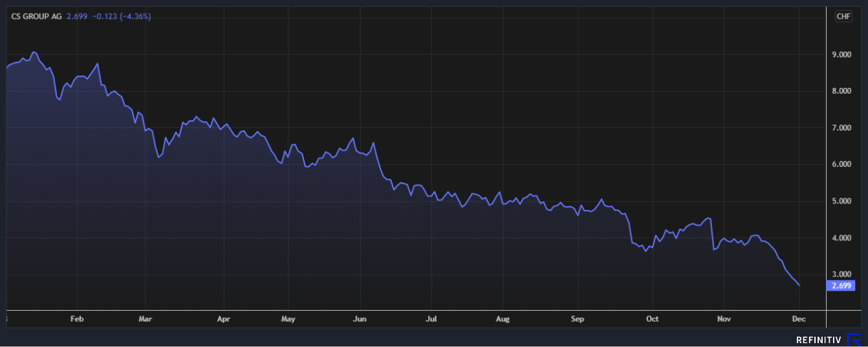The width and height of the screenshot is (868, 347).
Task: Click the 7.000 price axis label
Action: tap(841, 128)
